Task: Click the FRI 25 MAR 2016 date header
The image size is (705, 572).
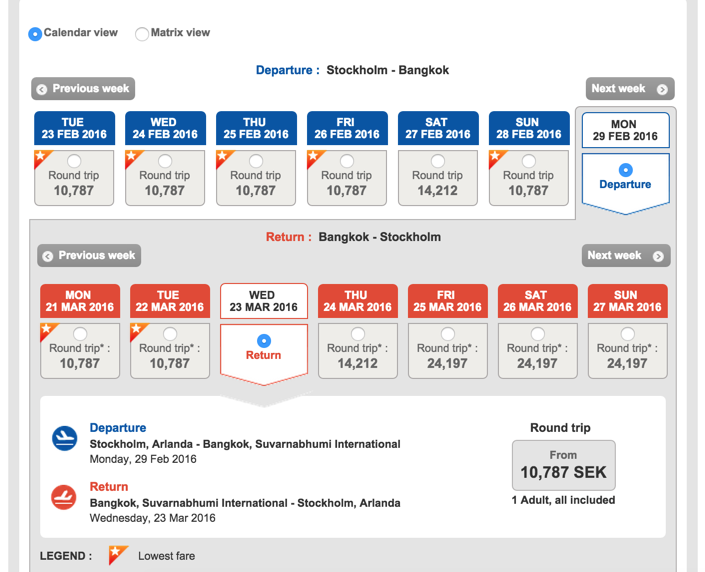Action: (x=446, y=301)
